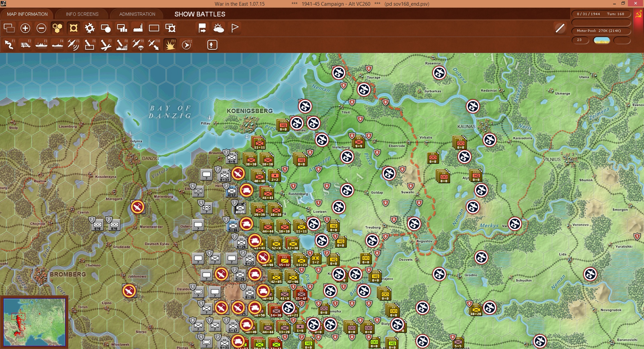Click the Zoom Out minus icon
Screen dimensions: 644x349
tap(41, 28)
